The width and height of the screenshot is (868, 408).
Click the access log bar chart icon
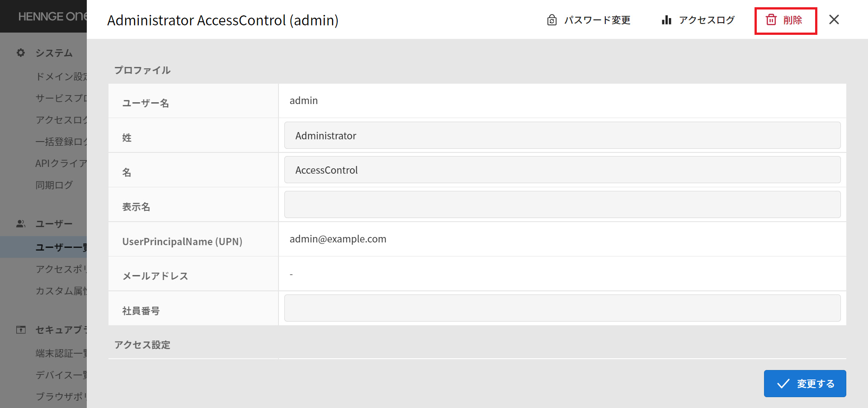coord(666,20)
